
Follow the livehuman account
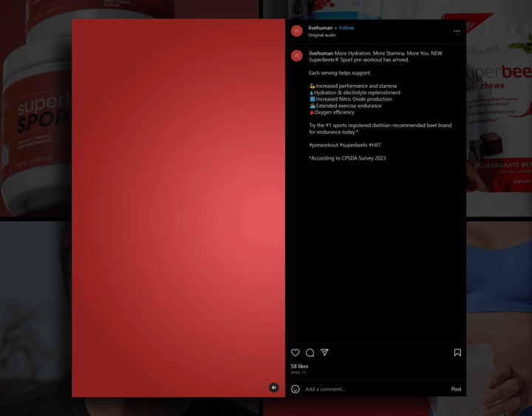pyautogui.click(x=347, y=28)
